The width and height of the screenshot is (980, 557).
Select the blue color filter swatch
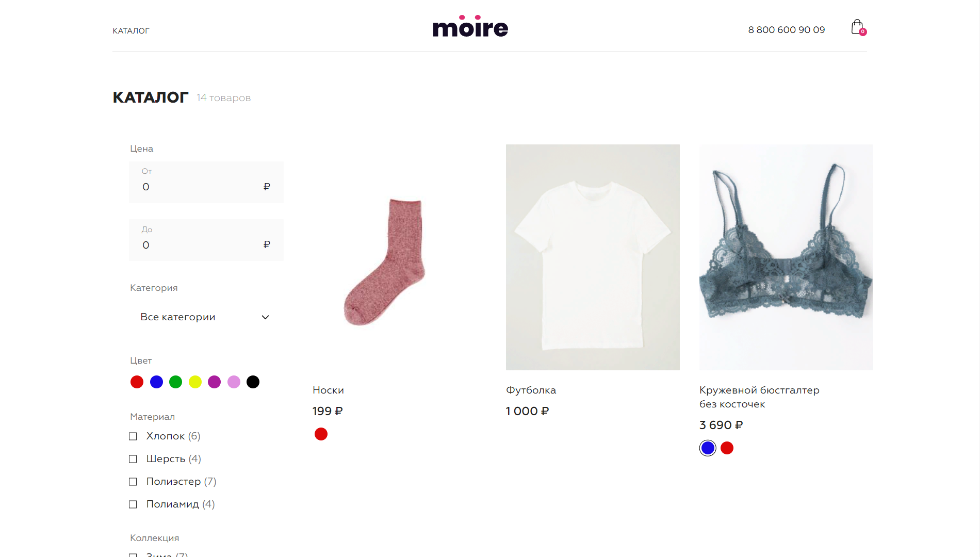tap(156, 382)
